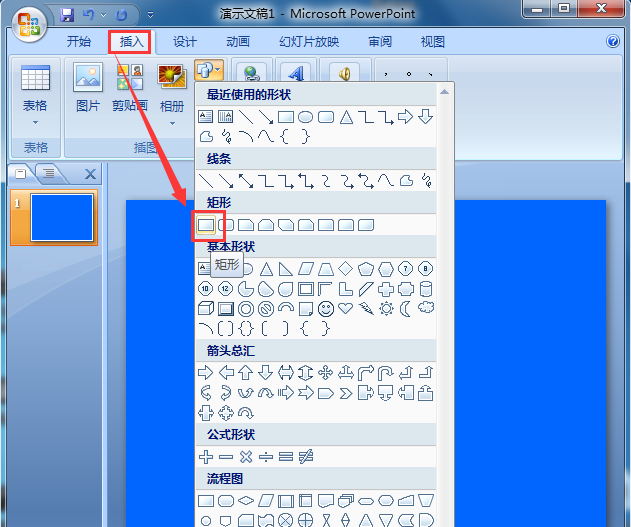Viewport: 631px width, 527px height.
Task: Select the sun shape
Action: (386, 309)
